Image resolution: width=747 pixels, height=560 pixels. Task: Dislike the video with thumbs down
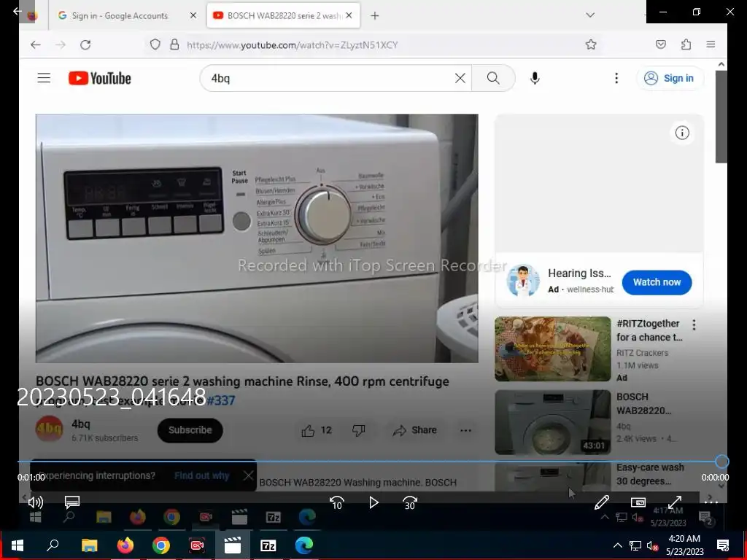coord(358,430)
